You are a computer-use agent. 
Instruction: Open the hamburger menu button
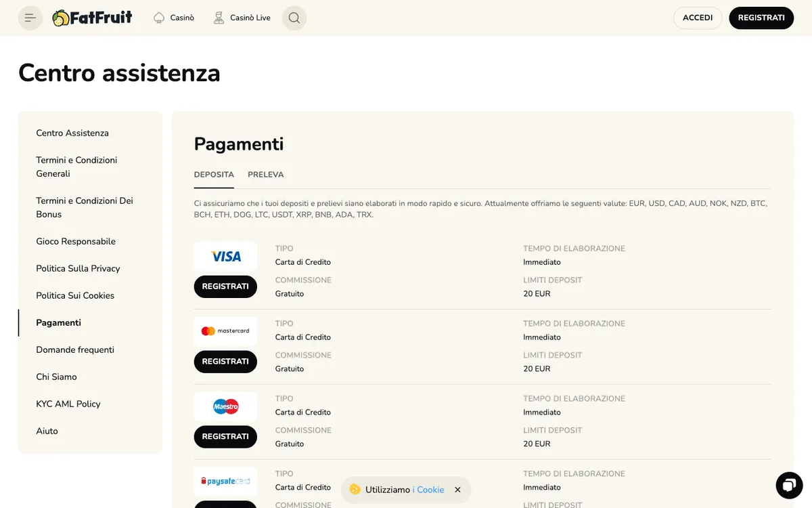coord(30,18)
